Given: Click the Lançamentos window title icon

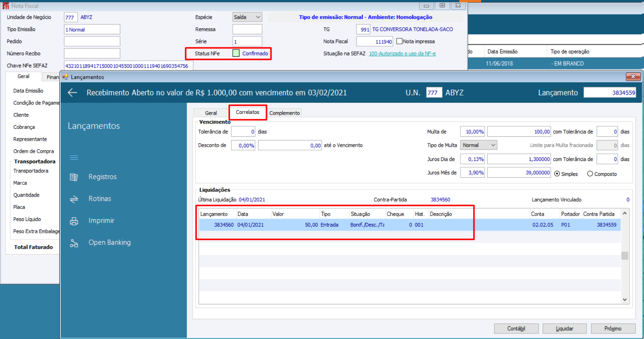Looking at the screenshot, I should 66,77.
